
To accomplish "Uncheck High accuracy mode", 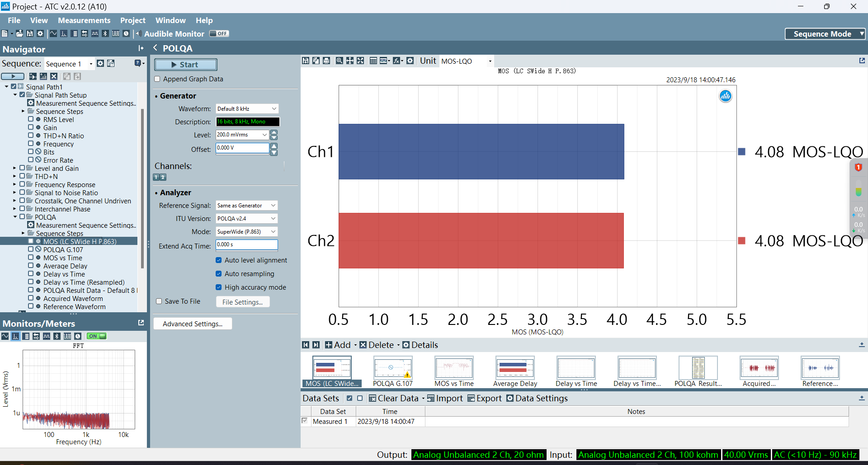I will point(219,287).
